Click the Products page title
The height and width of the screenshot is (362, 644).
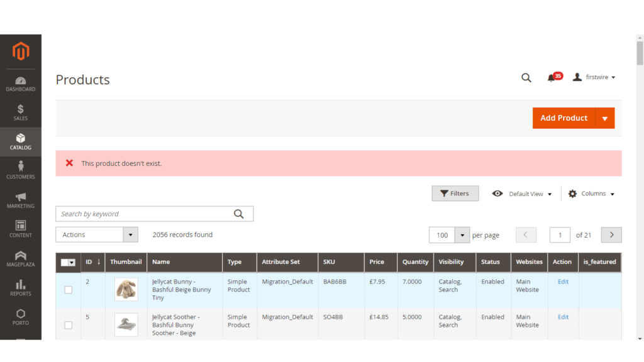[82, 80]
